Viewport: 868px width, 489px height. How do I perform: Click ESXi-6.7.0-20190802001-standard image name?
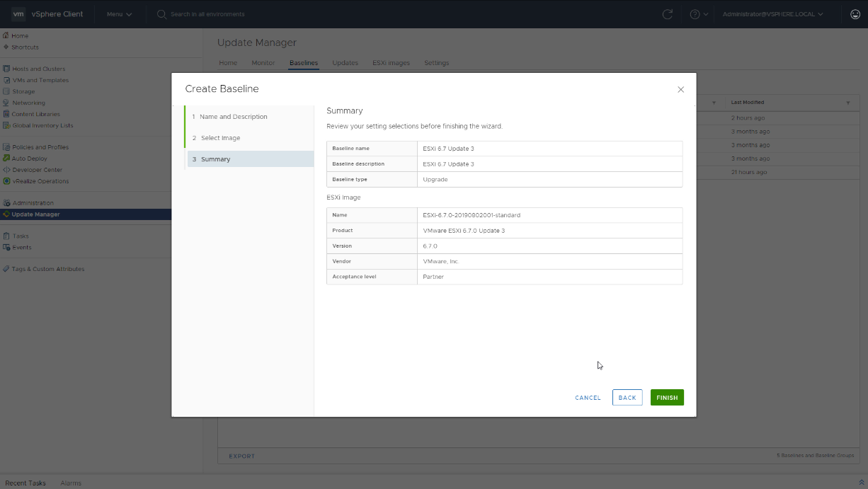(x=472, y=215)
